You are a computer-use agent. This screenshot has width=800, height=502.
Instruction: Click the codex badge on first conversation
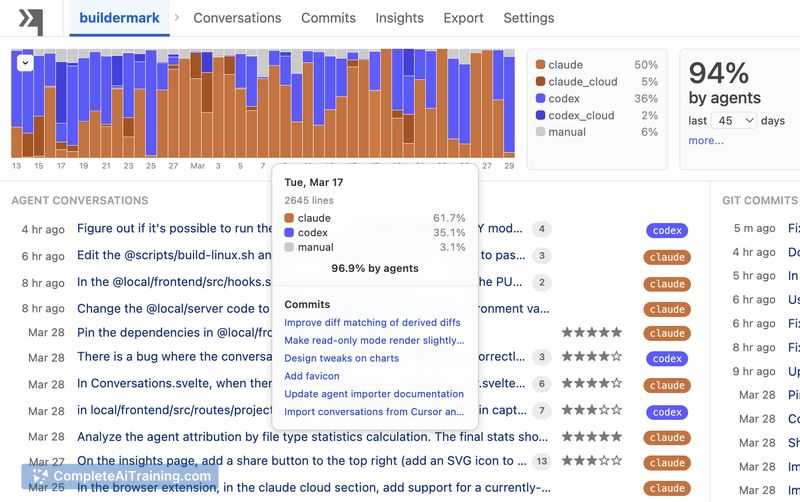667,231
